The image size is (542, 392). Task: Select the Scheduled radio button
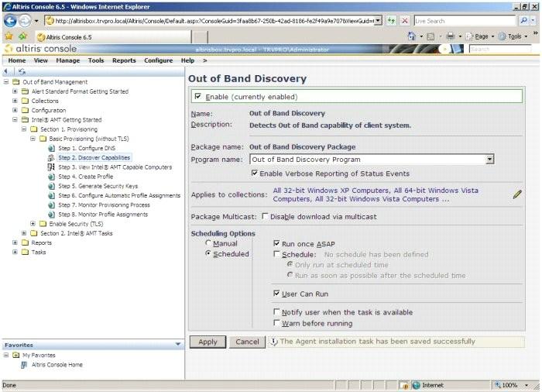pos(208,253)
